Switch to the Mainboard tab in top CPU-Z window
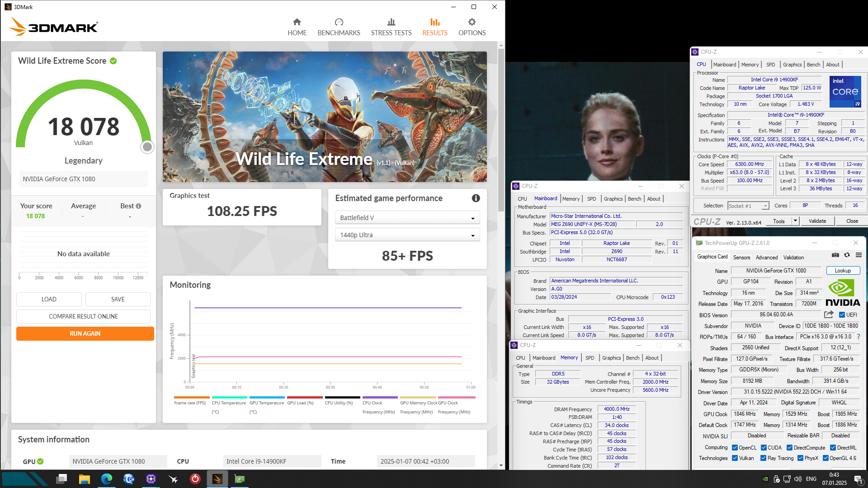Screen dimensions: 868x488 click(725, 65)
